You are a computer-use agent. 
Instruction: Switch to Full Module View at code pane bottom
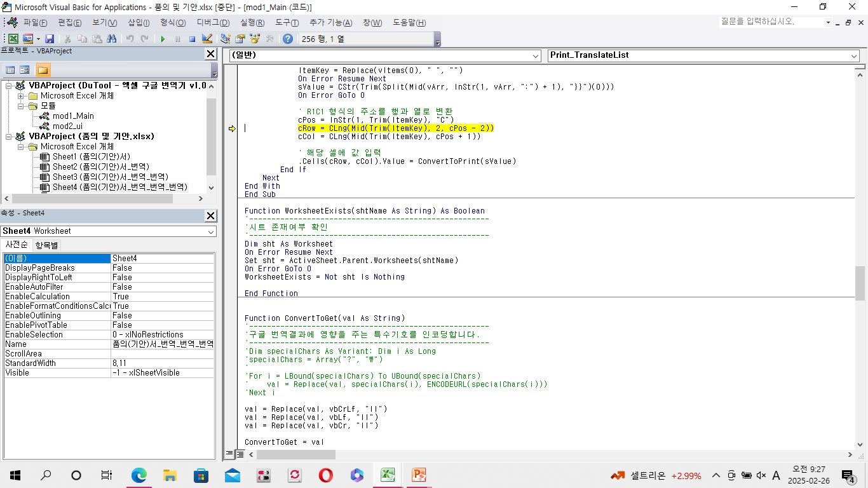pos(240,454)
